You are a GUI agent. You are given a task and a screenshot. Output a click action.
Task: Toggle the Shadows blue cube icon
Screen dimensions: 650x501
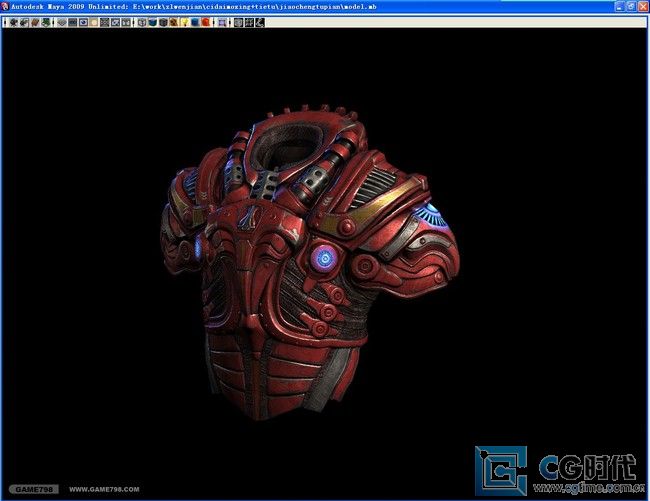(195, 22)
